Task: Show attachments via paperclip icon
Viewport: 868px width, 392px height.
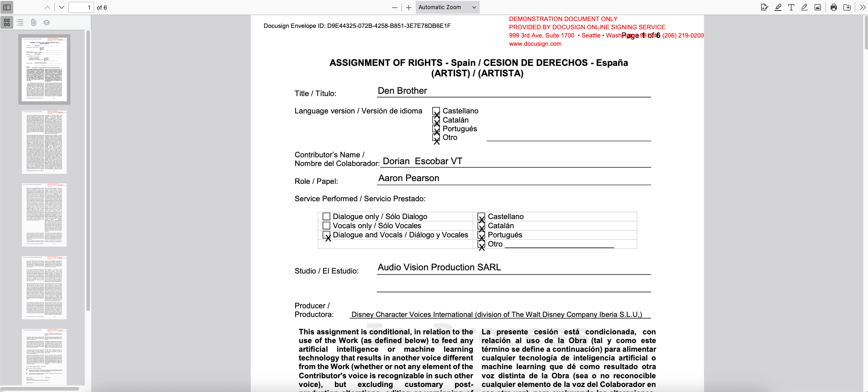Action: click(x=33, y=22)
